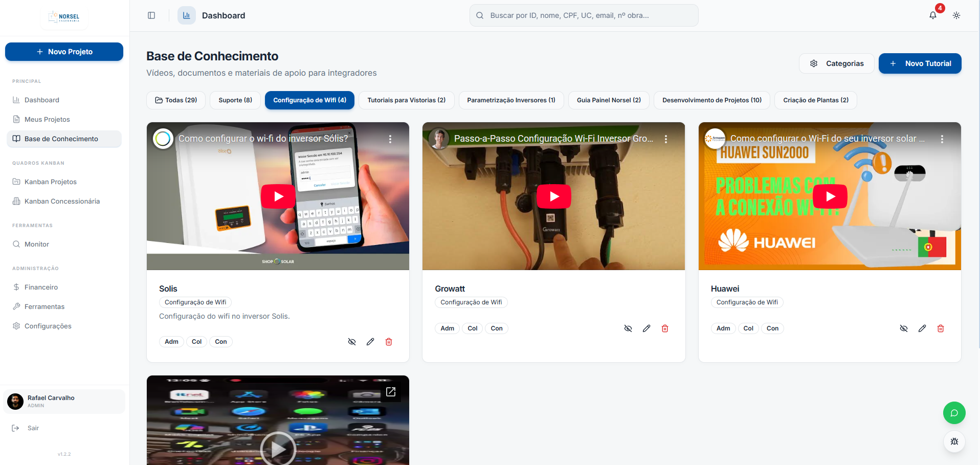Play the Huawei wifi video thumbnail

[x=830, y=196]
